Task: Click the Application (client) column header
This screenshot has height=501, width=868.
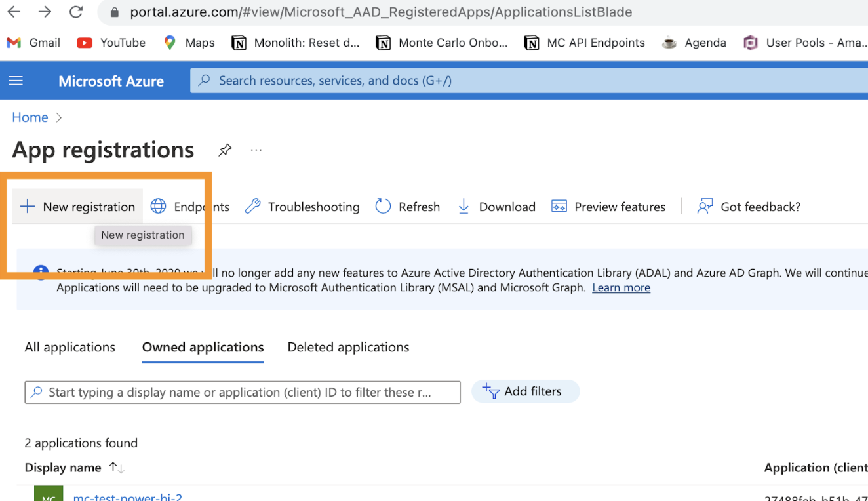Action: 816,468
